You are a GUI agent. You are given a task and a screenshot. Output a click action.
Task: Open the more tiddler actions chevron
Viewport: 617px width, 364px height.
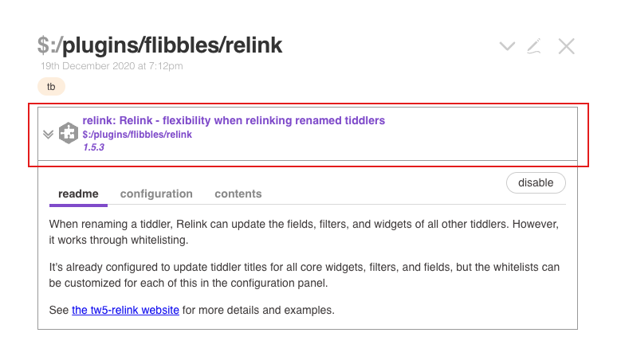[x=507, y=46]
